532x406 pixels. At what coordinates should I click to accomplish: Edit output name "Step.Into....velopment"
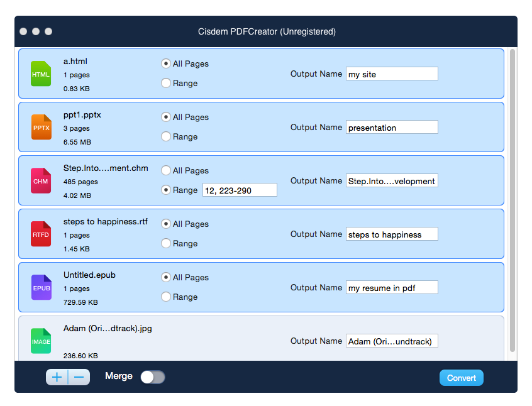[392, 180]
